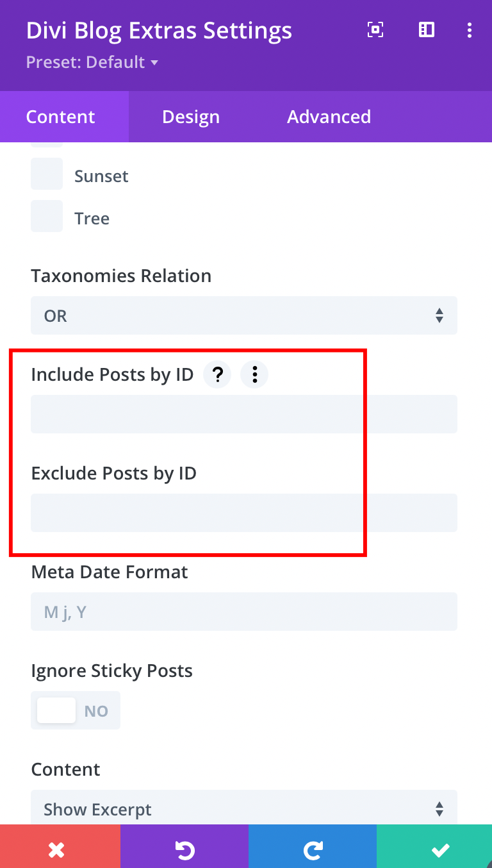Open the three-dot options menu in the header
This screenshot has height=868, width=492.
(x=470, y=30)
